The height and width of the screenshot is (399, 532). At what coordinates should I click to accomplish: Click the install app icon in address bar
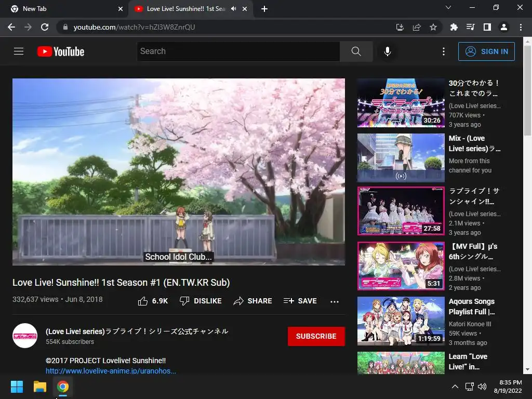click(x=400, y=27)
